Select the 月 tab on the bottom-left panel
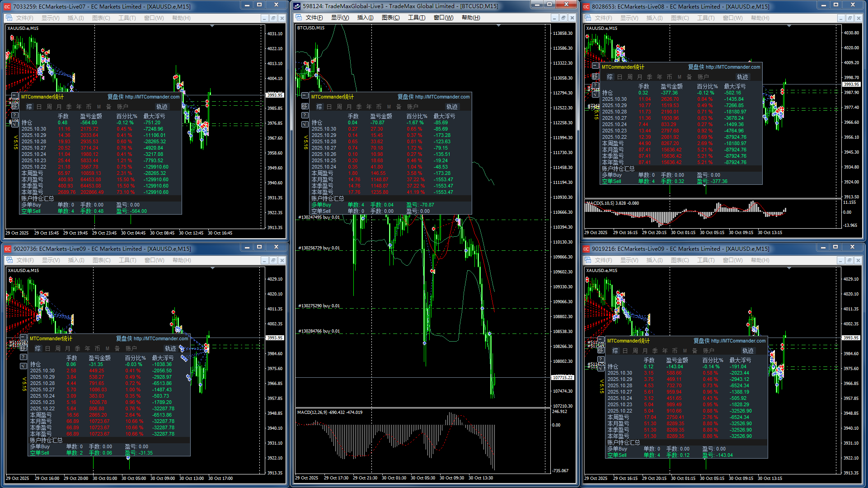The image size is (868, 488). [x=68, y=348]
